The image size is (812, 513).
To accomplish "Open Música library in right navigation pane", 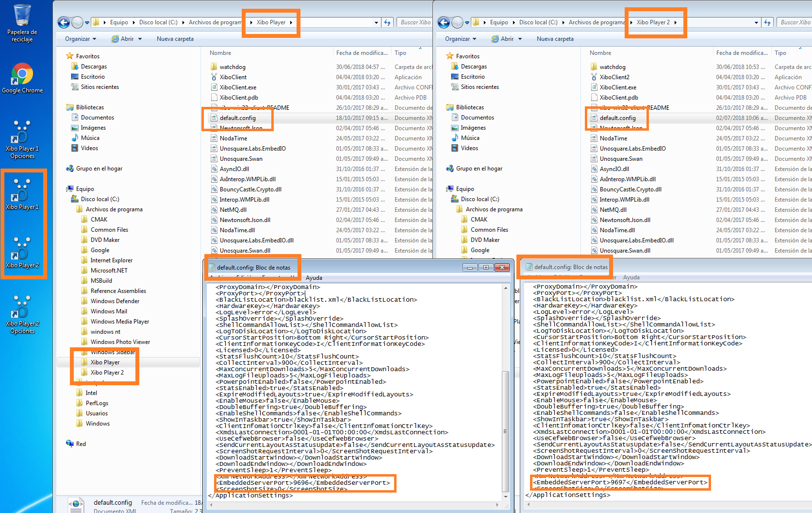I will (x=470, y=138).
